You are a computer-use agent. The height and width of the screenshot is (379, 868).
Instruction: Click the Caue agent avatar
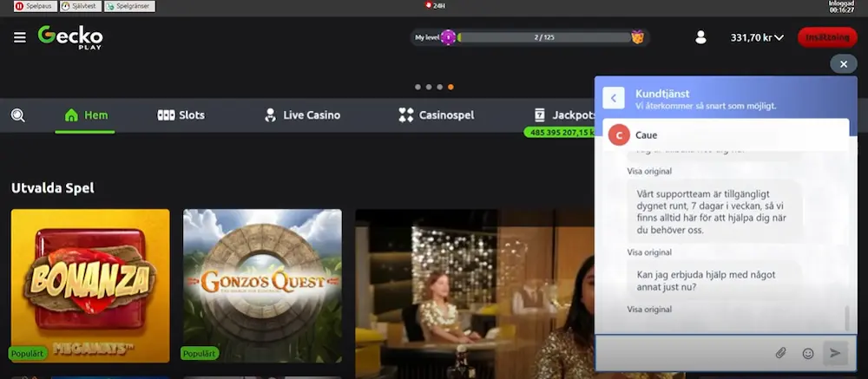tap(619, 135)
